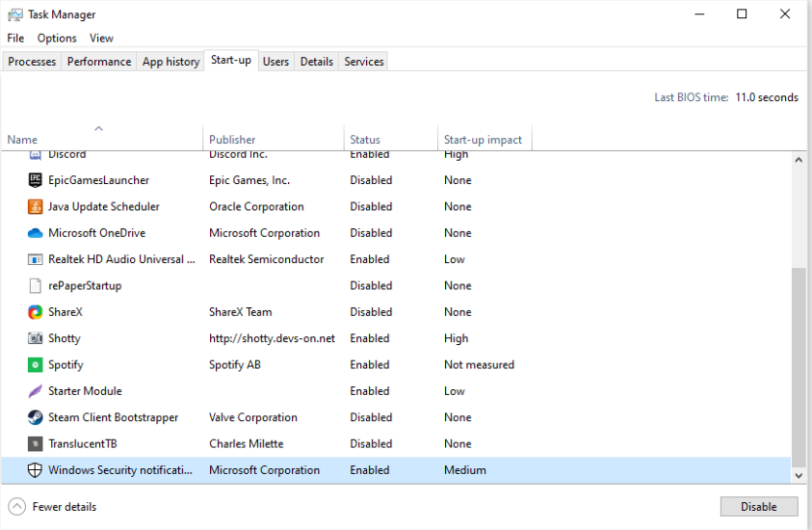Click the Microsoft OneDrive cloud icon
812x530 pixels.
coord(35,233)
